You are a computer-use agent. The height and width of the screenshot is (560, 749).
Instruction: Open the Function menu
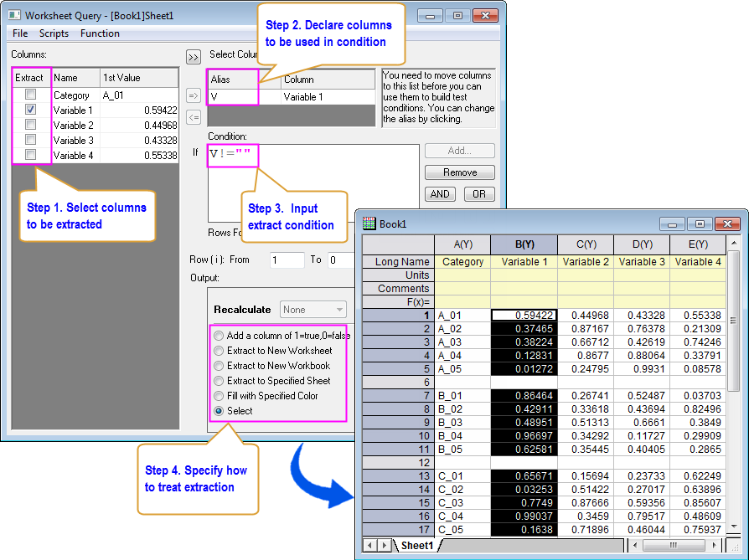[100, 33]
